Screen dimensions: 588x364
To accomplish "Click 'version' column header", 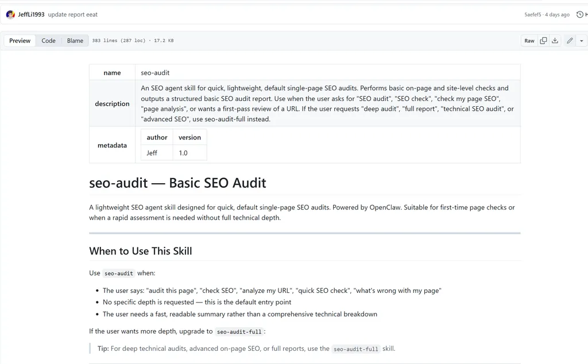I will click(189, 137).
